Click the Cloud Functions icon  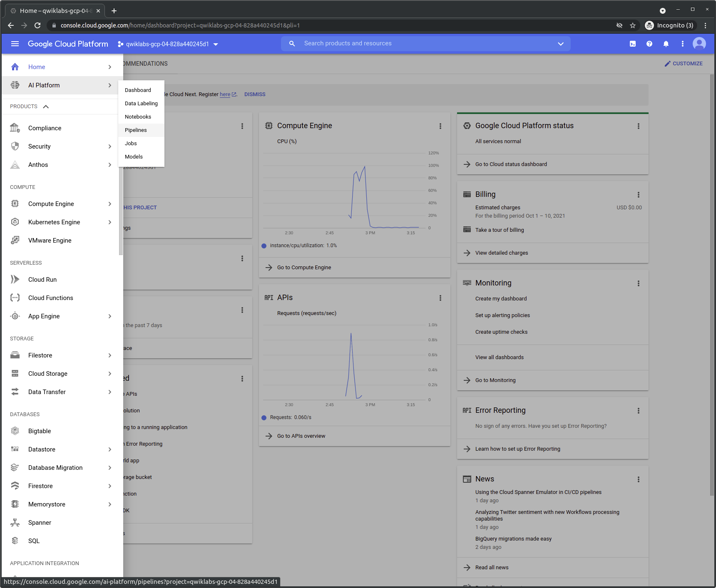tap(15, 298)
